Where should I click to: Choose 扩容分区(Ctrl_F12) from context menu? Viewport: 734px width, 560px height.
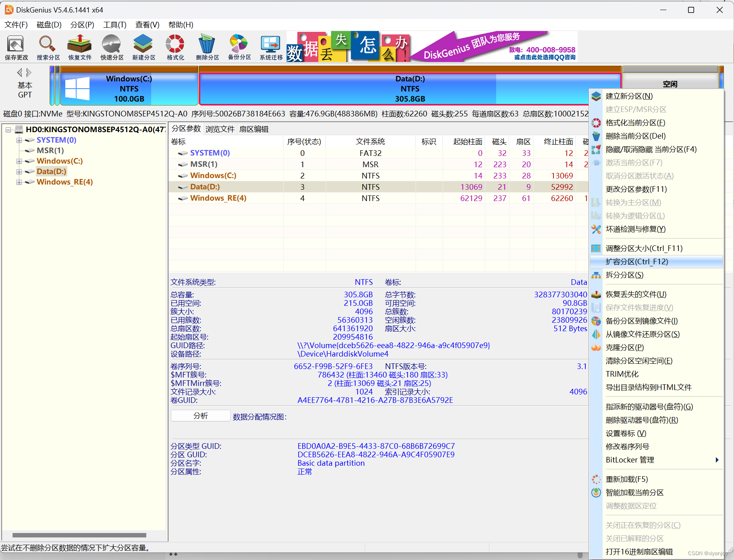pos(656,261)
